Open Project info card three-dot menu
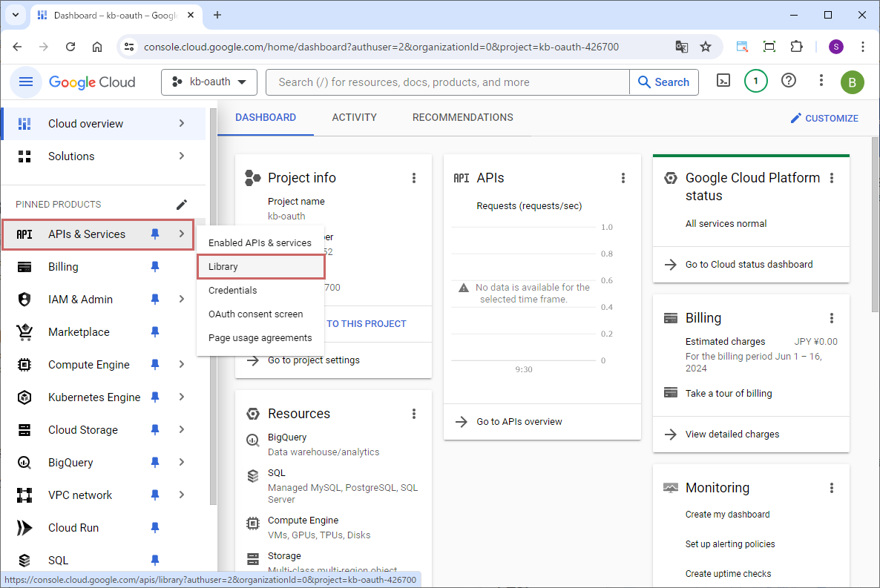The image size is (880, 588). click(x=414, y=178)
